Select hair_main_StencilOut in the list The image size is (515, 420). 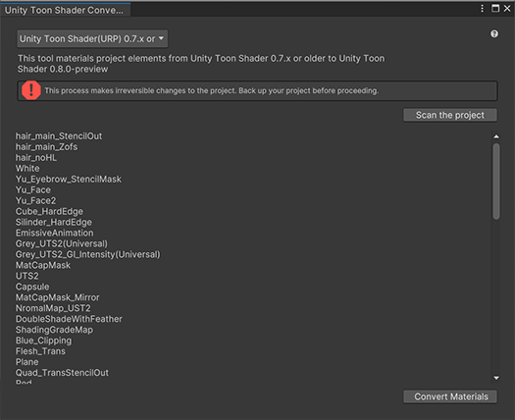(x=59, y=136)
